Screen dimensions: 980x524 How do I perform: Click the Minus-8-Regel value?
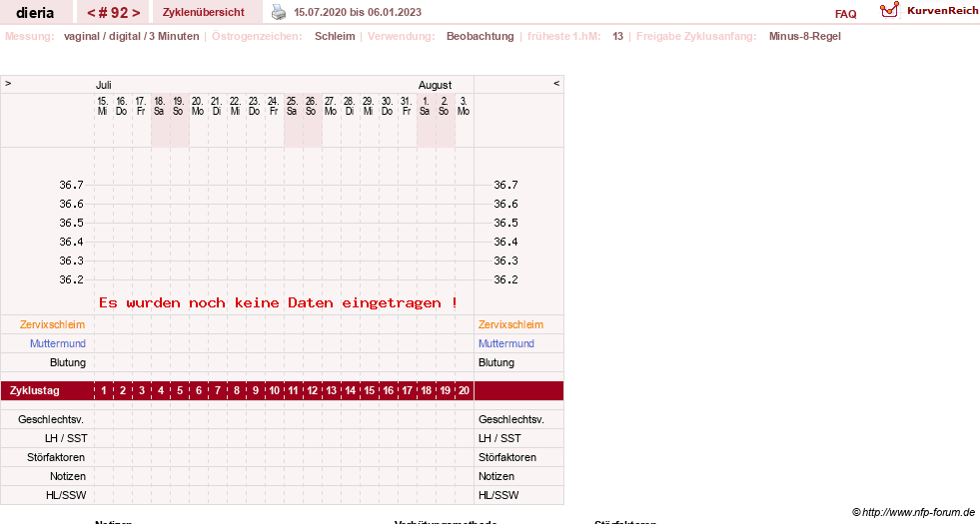coord(805,36)
